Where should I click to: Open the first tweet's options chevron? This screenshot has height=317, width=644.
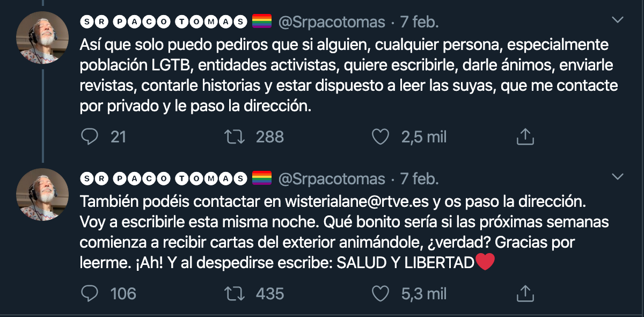618,20
